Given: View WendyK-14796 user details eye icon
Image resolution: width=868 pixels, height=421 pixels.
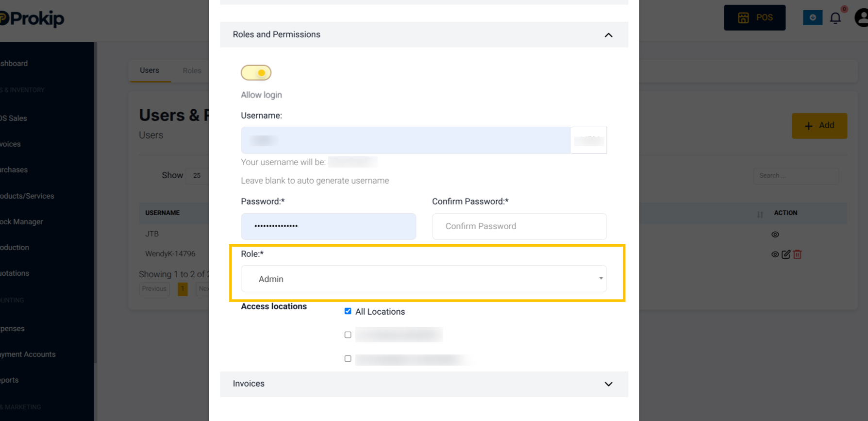Looking at the screenshot, I should point(775,254).
